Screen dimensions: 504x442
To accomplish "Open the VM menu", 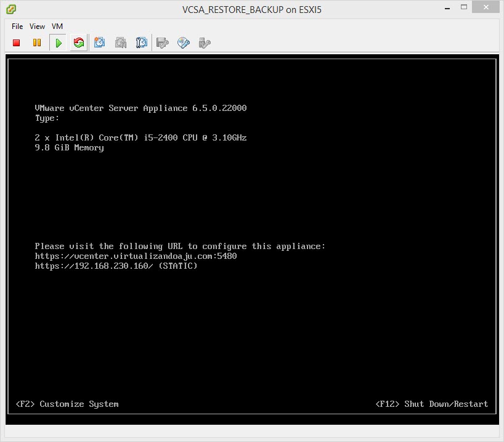I will pos(57,27).
